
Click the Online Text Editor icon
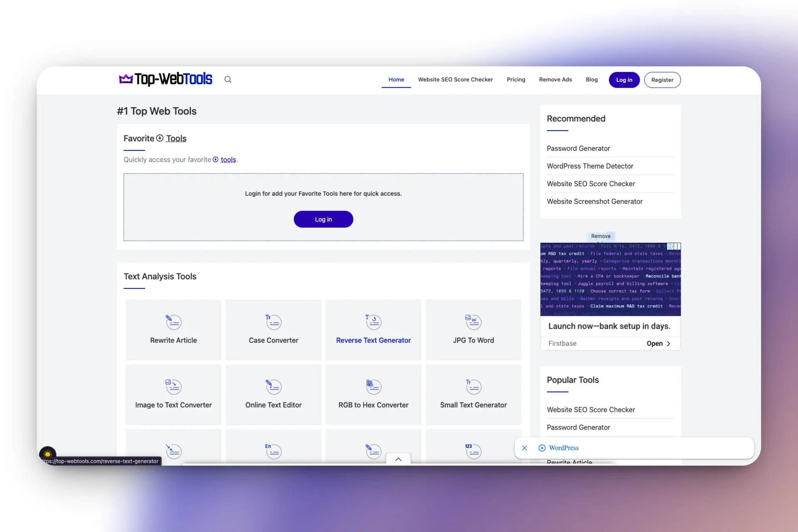tap(273, 387)
